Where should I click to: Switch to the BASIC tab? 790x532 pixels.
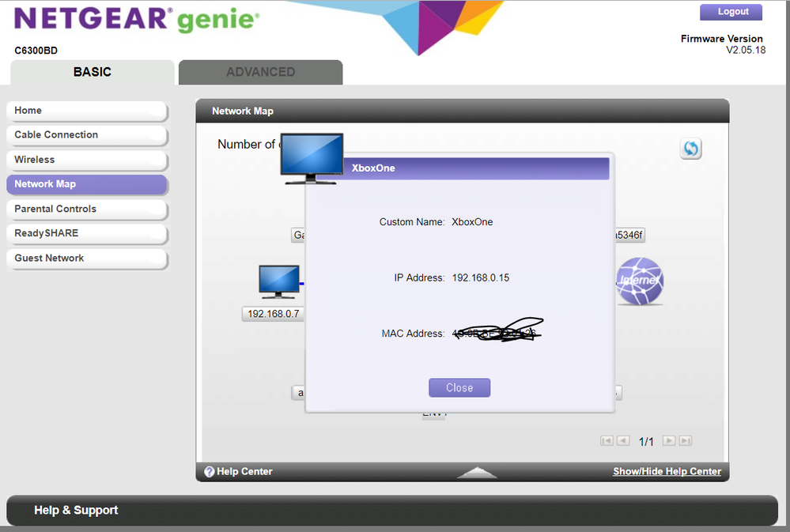click(93, 72)
